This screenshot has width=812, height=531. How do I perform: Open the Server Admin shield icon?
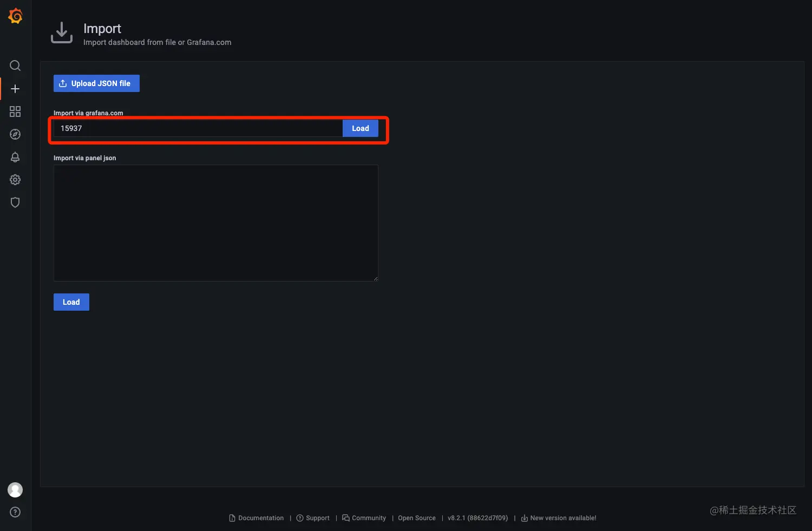pos(15,202)
